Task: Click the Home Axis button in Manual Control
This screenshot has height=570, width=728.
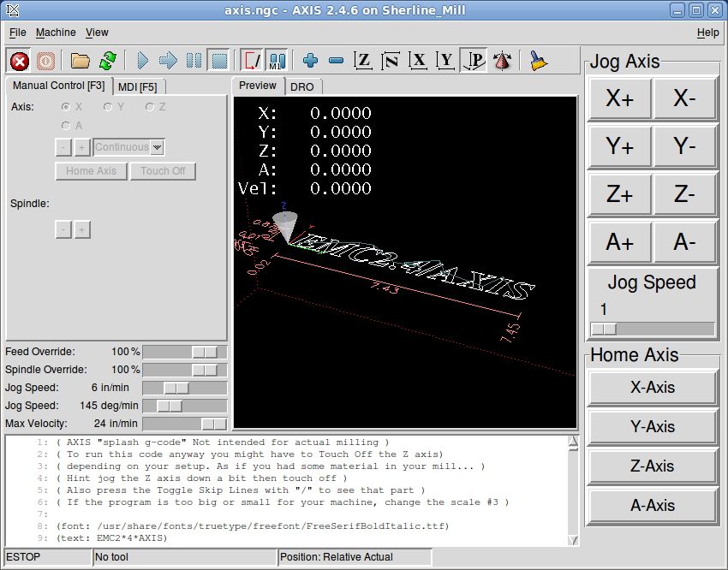Action: (x=91, y=171)
